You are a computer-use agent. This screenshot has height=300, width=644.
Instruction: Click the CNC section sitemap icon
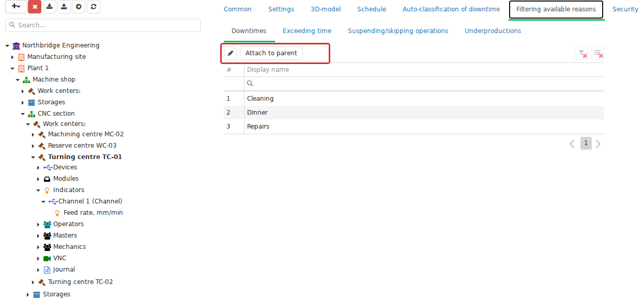coord(32,114)
